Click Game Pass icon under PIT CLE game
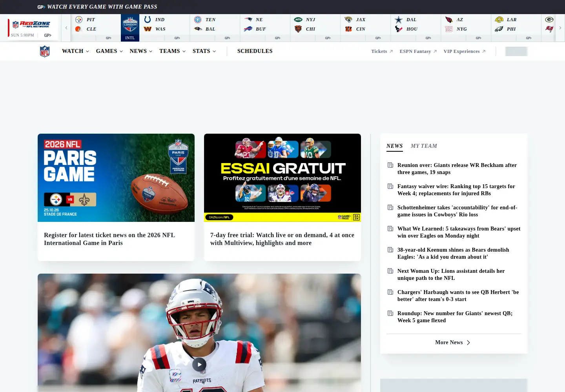This screenshot has height=392, width=565. pyautogui.click(x=109, y=38)
